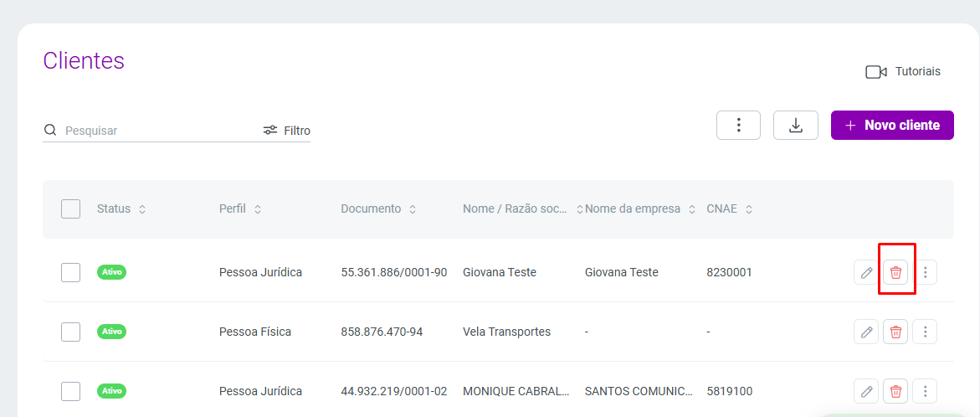
Task: Sort by the CNAE column
Action: click(x=730, y=208)
